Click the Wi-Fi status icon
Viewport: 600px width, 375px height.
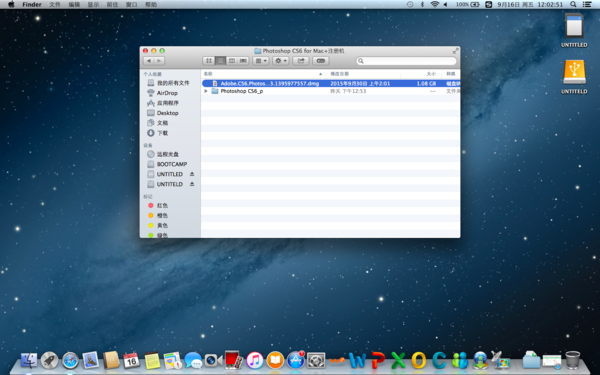434,4
